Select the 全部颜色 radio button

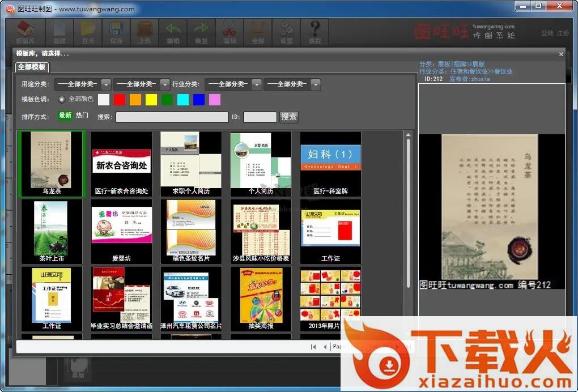[62, 99]
